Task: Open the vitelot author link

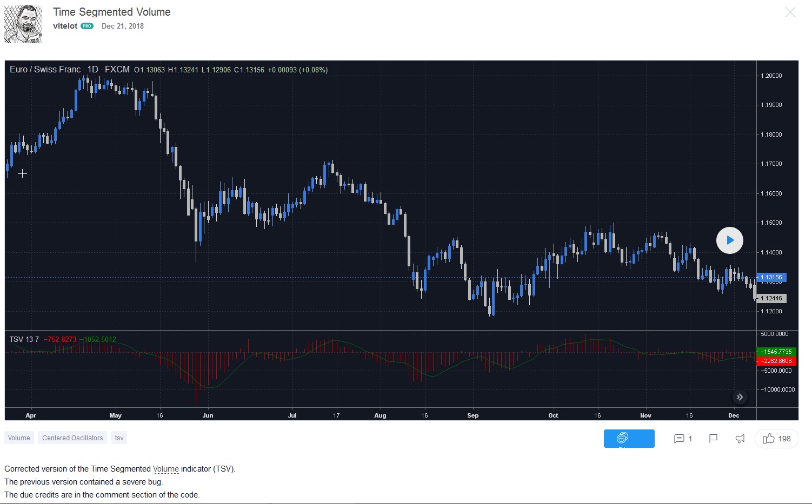Action: (x=65, y=26)
